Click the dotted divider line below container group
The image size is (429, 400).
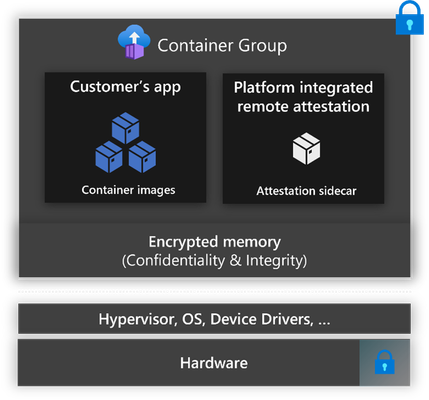coord(214,292)
